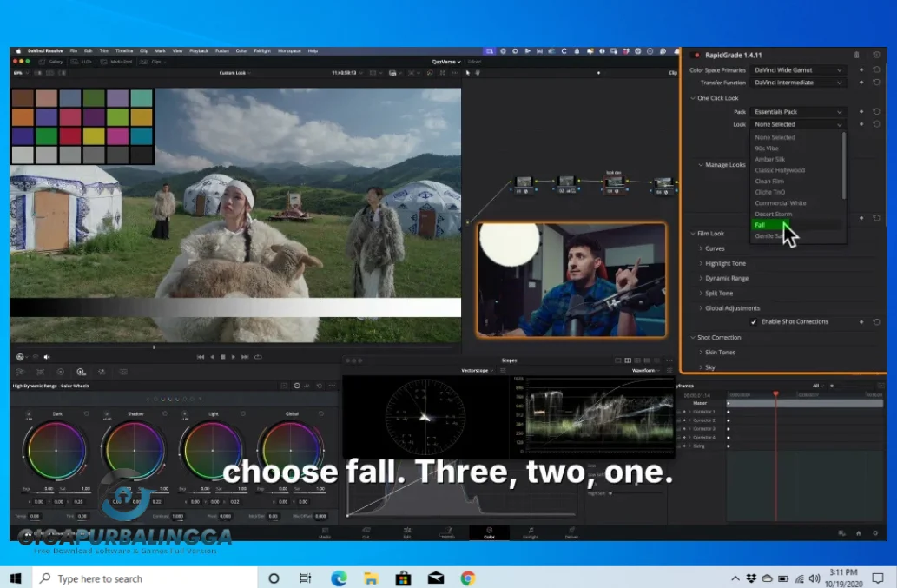This screenshot has height=588, width=897.
Task: Stop playback in the viewer
Action: (222, 357)
